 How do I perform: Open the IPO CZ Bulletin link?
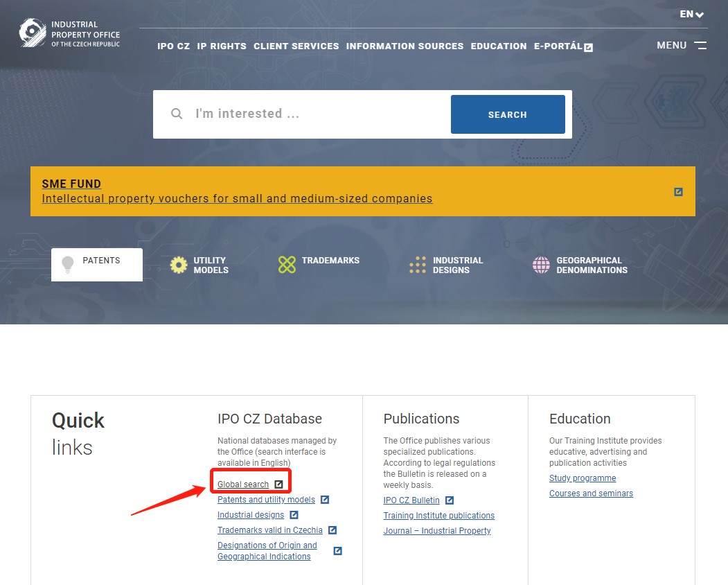[x=411, y=500]
